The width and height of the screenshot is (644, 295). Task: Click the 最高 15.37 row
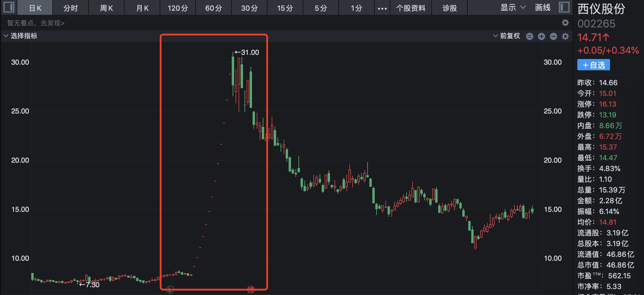click(x=597, y=147)
